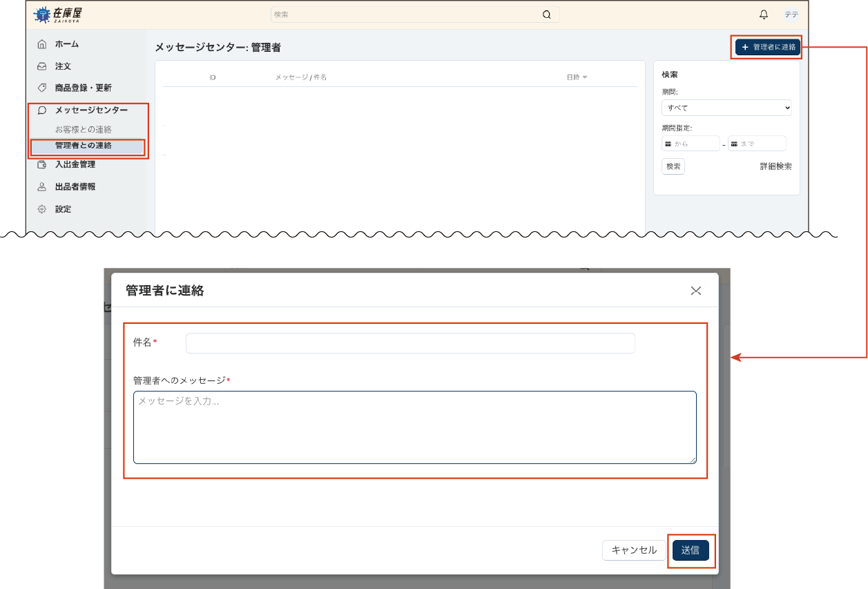Image resolution: width=868 pixels, height=589 pixels.
Task: Click the notification bell icon
Action: click(764, 14)
